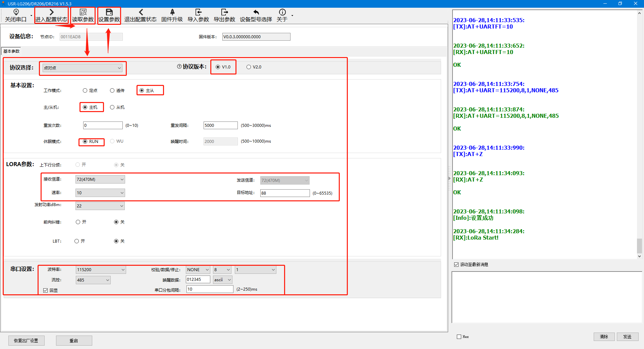This screenshot has height=349, width=644.
Task: Click the toolbar overflow arrow after 关于
Action: coord(292,16)
